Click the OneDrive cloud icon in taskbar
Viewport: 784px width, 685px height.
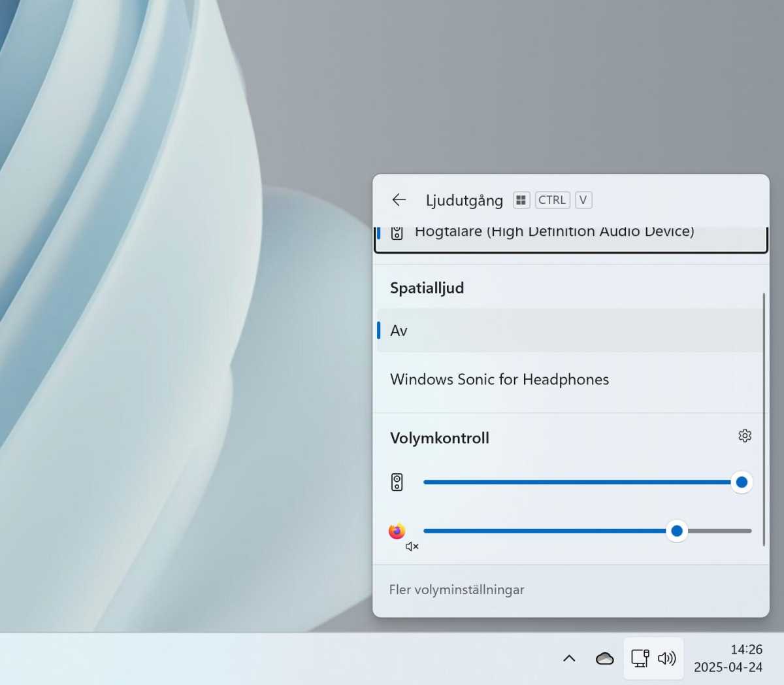point(604,658)
